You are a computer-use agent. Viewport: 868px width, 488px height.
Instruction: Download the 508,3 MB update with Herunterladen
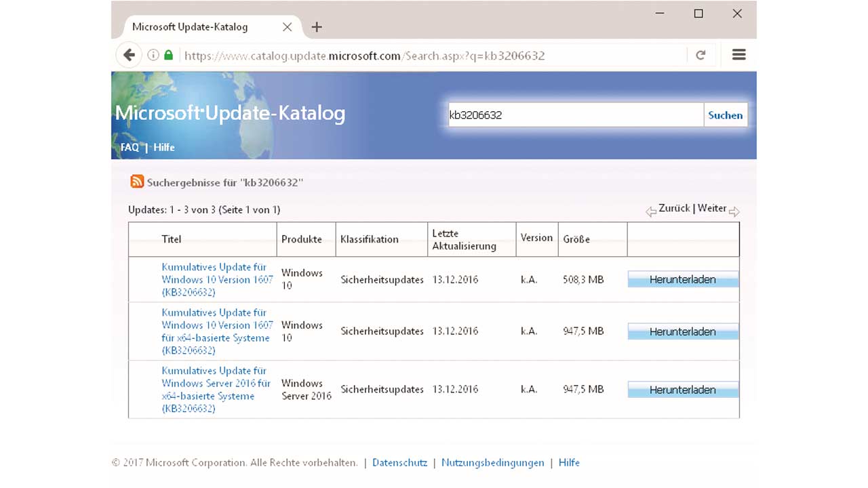[683, 279]
